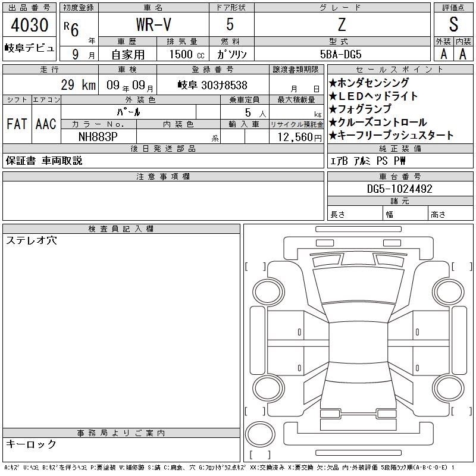The height and width of the screenshot is (476, 476).
Task: Click the hood area in car diagram
Action: coord(358,286)
